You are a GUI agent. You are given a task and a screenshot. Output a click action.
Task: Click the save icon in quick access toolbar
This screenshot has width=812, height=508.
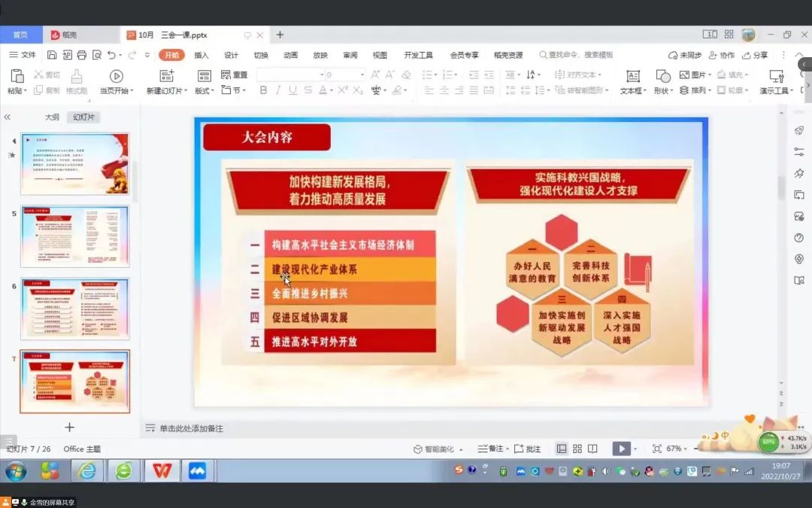pyautogui.click(x=52, y=55)
